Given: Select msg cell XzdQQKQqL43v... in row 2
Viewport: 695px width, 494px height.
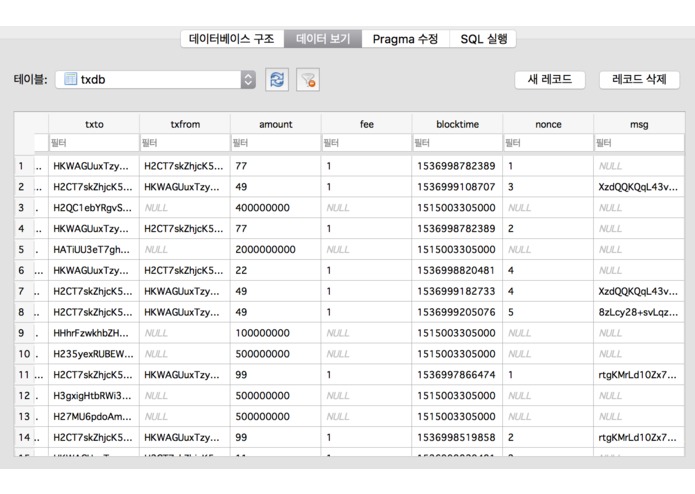Looking at the screenshot, I should pos(639,187).
